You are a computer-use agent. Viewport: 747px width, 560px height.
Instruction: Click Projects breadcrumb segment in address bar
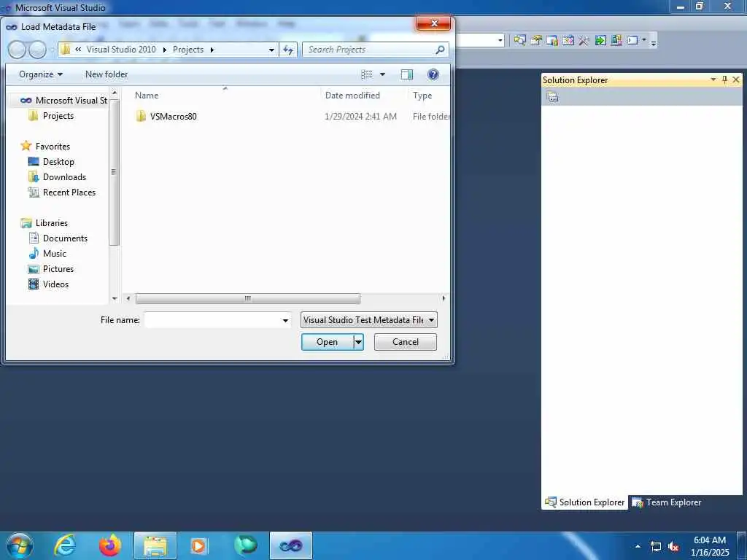tap(187, 50)
